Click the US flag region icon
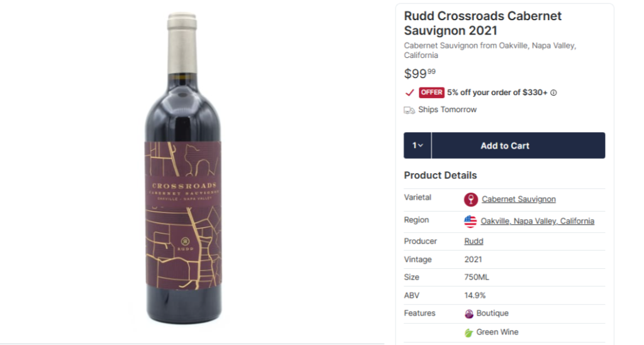644x345 pixels. (470, 222)
